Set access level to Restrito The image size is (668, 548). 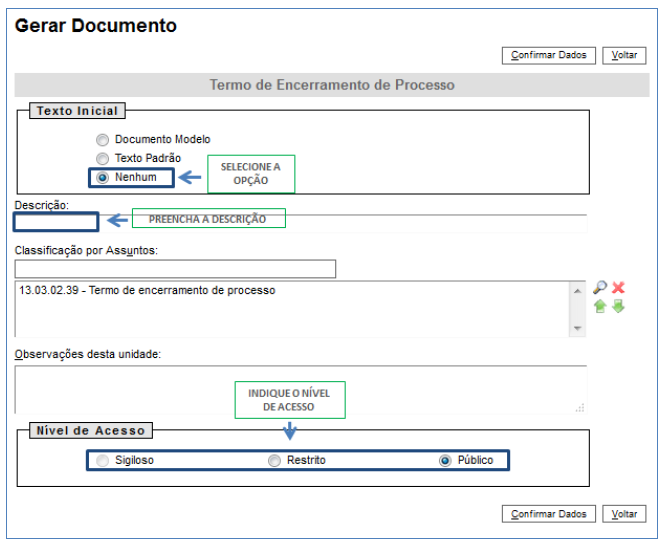(274, 460)
